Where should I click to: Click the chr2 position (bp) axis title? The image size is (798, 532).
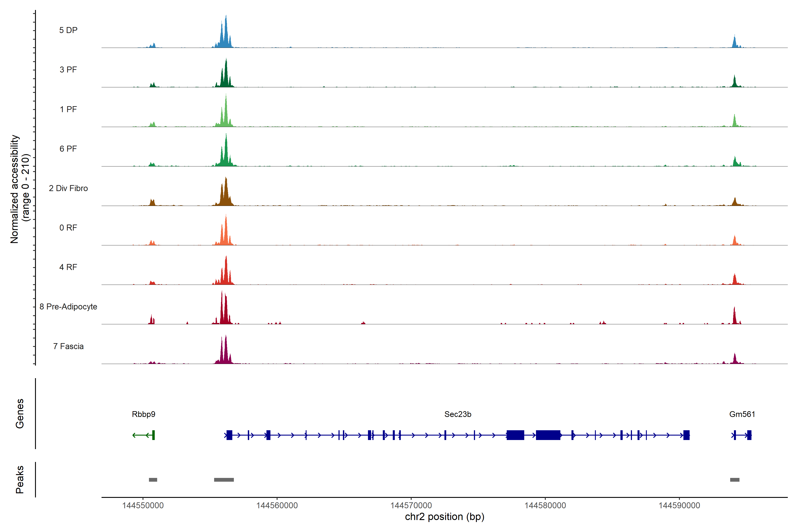point(444,517)
